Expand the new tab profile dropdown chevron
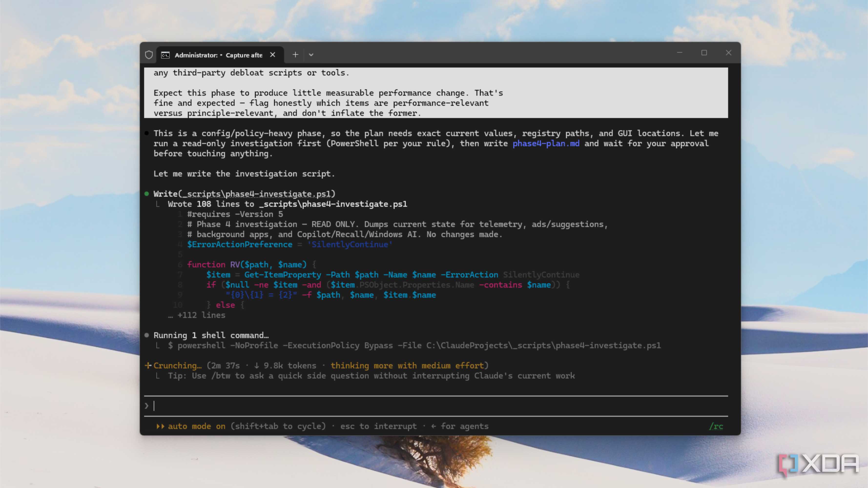 (311, 55)
